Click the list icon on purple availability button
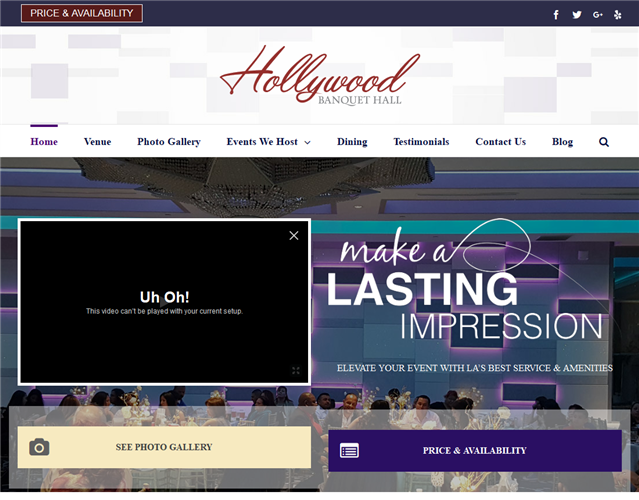 [349, 451]
